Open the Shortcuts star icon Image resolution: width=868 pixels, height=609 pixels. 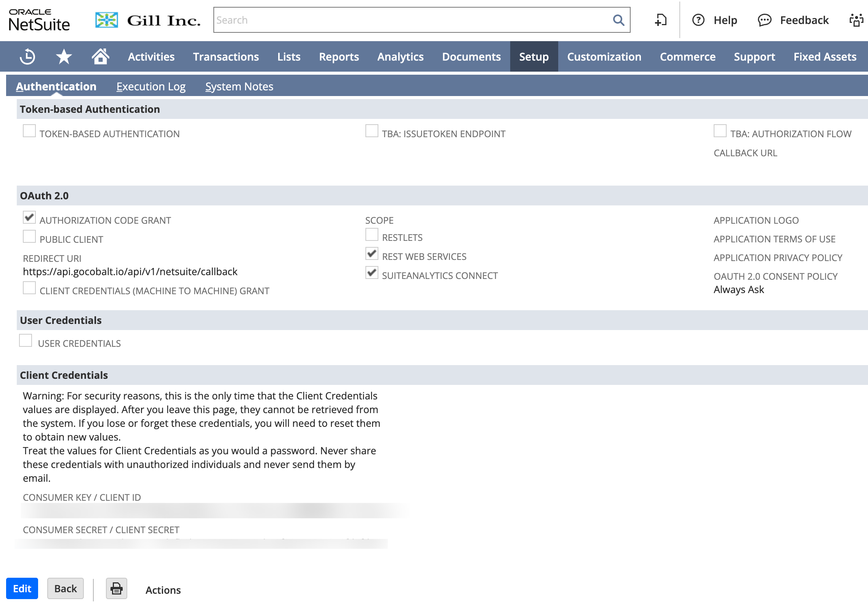tap(64, 57)
